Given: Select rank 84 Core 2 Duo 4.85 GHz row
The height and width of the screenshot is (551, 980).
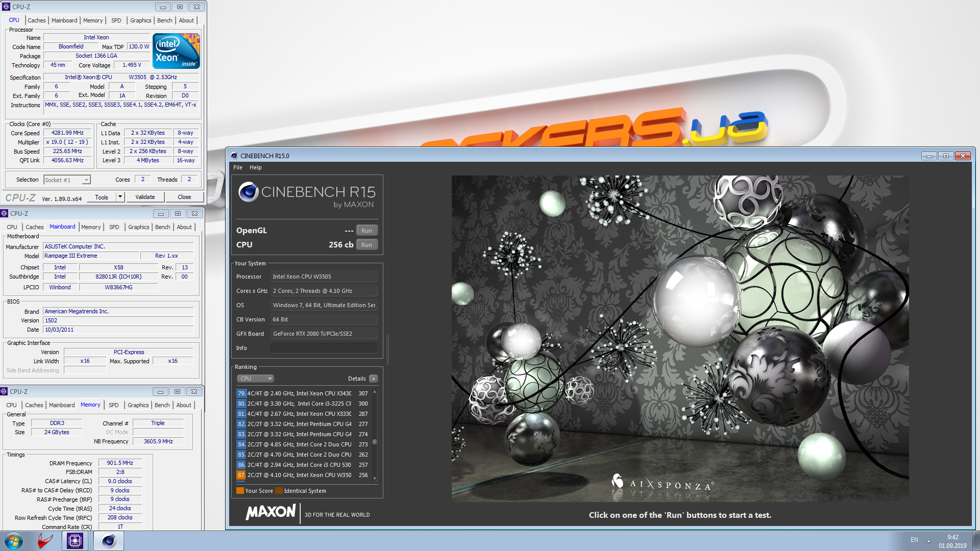Looking at the screenshot, I should (x=304, y=444).
